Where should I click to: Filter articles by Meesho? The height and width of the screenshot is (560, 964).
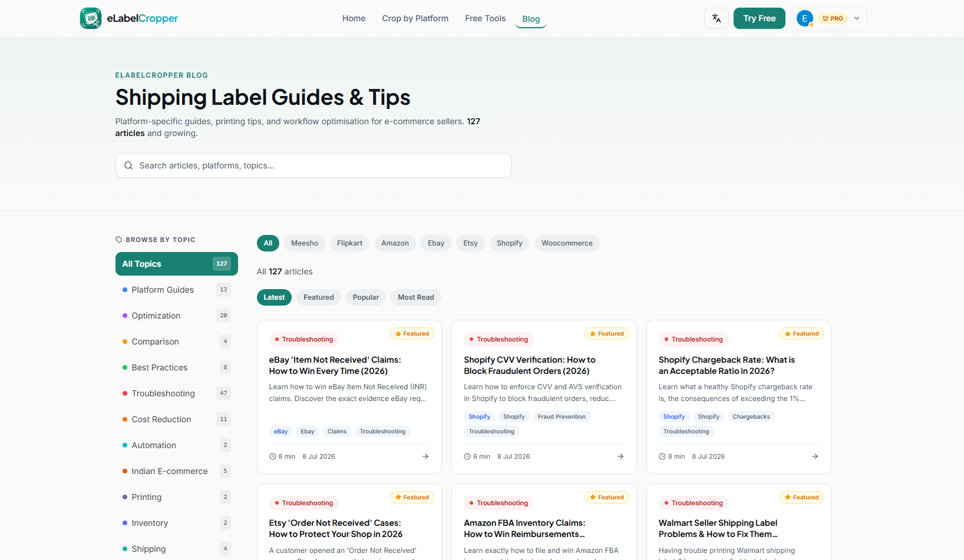pyautogui.click(x=305, y=243)
